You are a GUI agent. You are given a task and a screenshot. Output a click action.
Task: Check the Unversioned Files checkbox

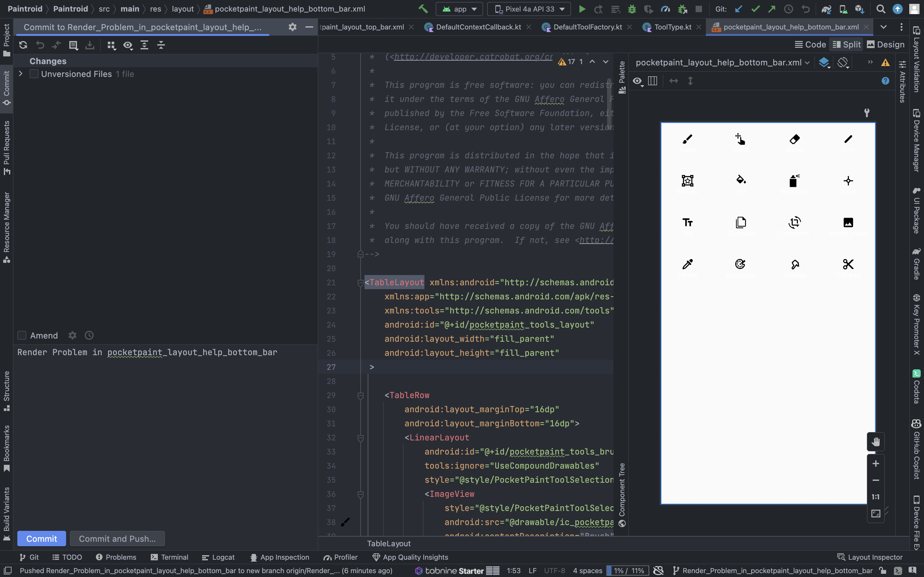click(x=34, y=74)
